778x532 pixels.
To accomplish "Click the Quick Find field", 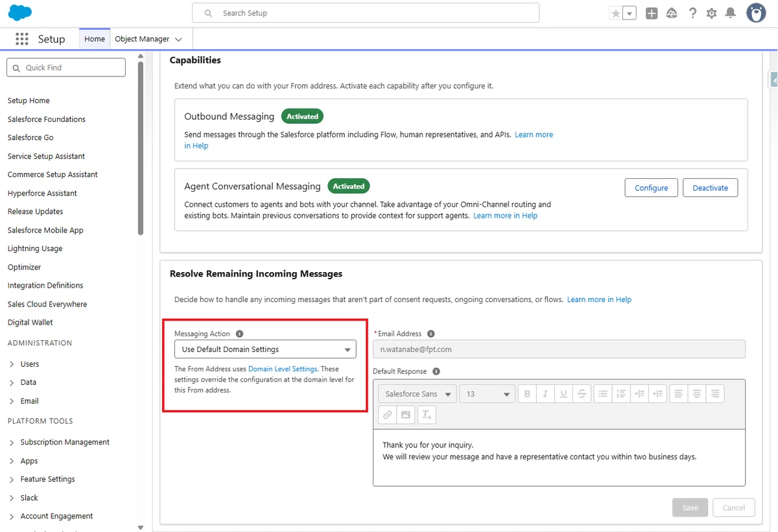I will pyautogui.click(x=66, y=67).
